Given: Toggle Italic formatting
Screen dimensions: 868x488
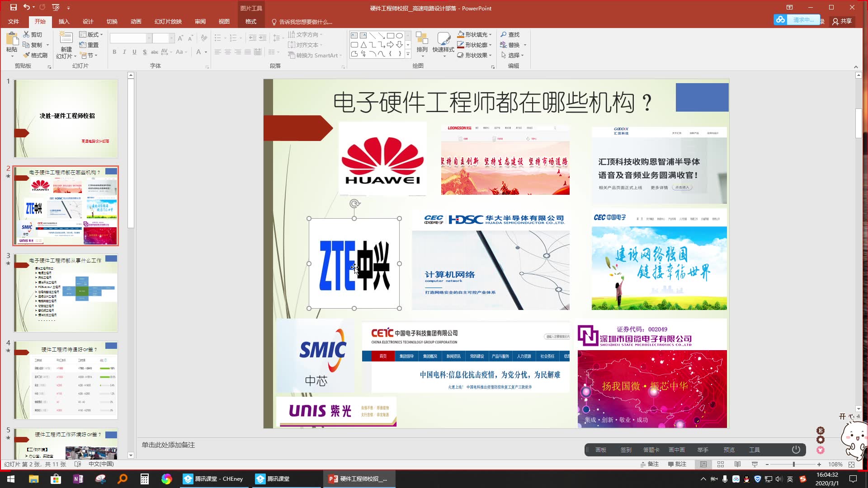Looking at the screenshot, I should click(x=124, y=52).
